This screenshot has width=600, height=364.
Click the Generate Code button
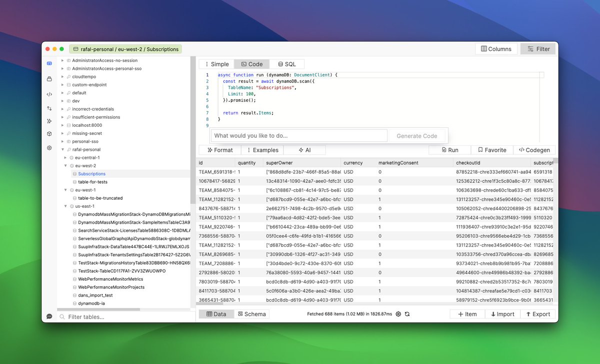(x=416, y=136)
